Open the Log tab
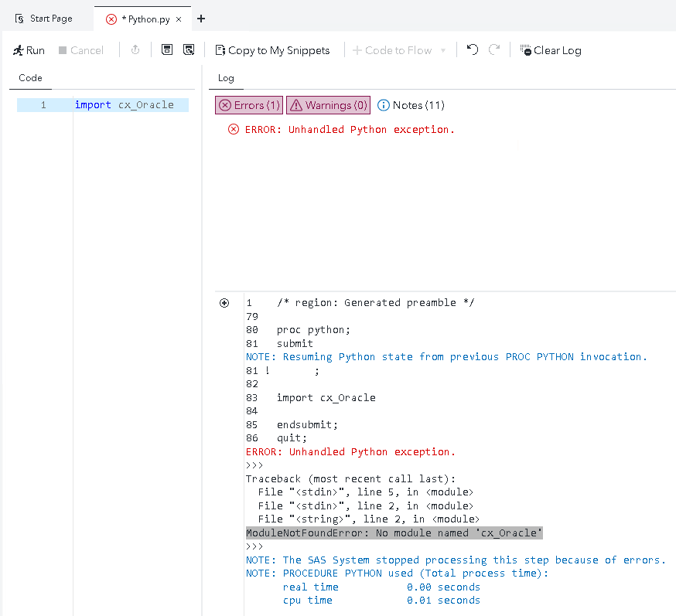 point(226,78)
